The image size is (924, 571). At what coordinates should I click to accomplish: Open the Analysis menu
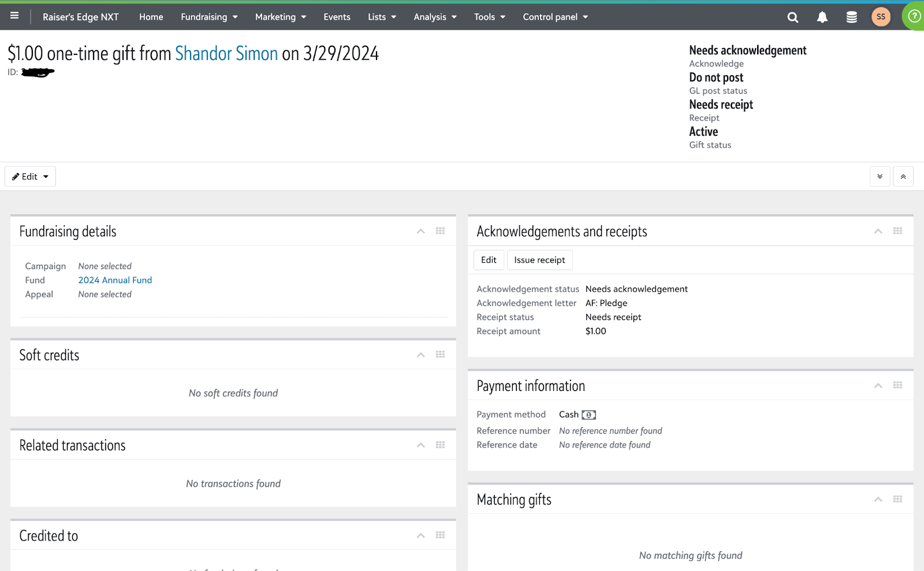[435, 17]
